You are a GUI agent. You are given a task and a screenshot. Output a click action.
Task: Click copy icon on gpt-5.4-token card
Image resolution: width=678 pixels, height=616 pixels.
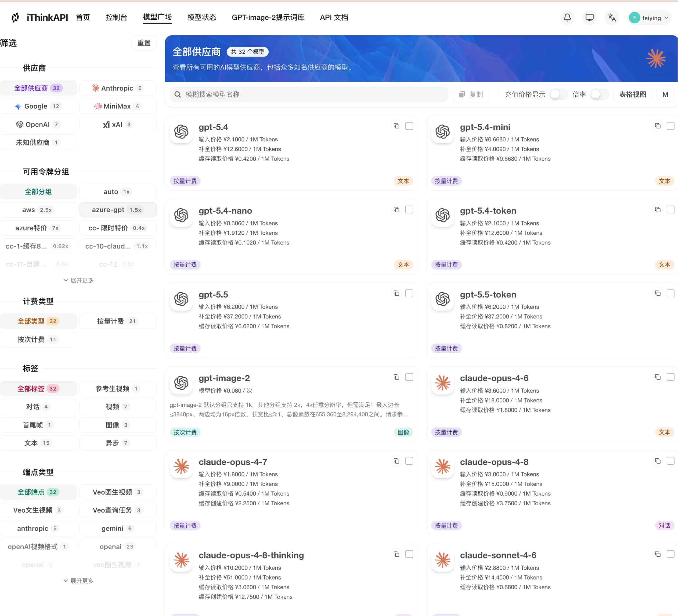658,210
